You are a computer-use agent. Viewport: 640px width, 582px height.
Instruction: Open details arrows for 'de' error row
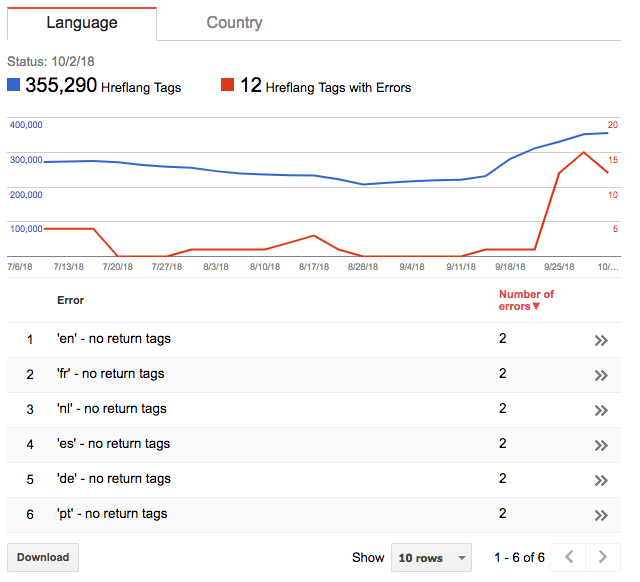pyautogui.click(x=601, y=480)
